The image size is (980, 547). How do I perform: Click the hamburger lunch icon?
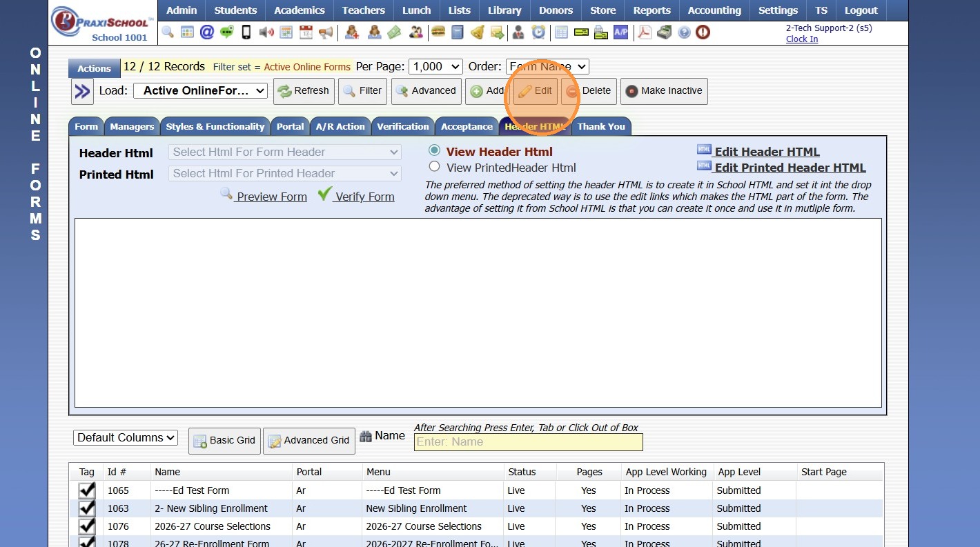tap(438, 32)
